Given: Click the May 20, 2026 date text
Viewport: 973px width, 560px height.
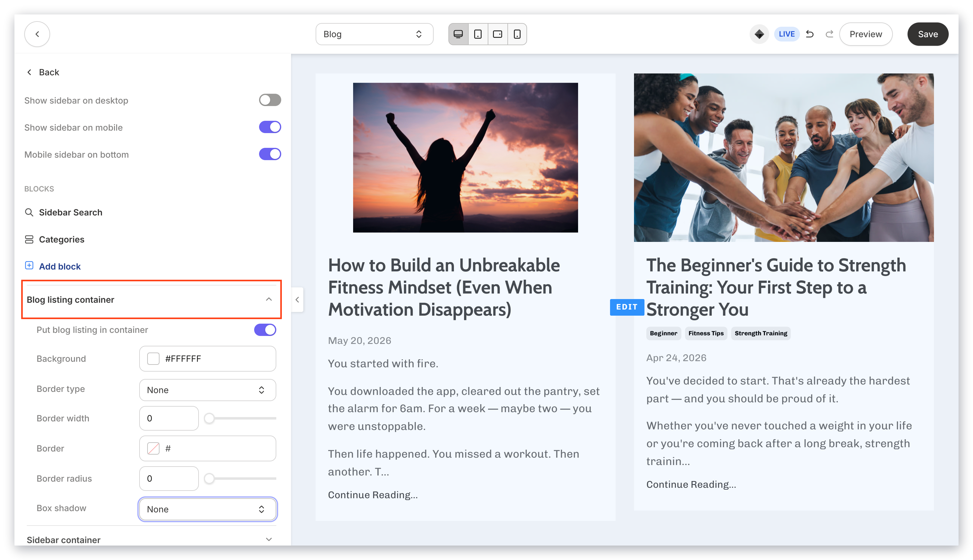Looking at the screenshot, I should (359, 340).
